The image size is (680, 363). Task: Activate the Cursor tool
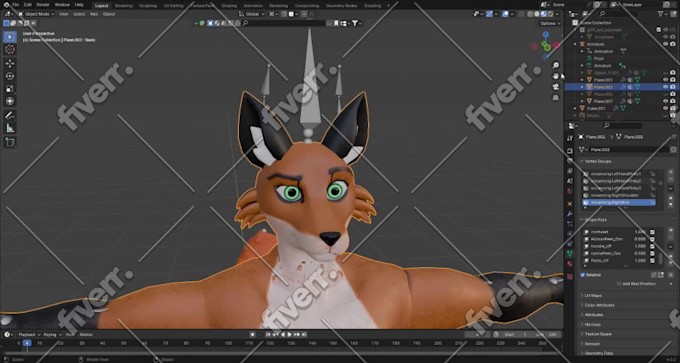pos(10,50)
